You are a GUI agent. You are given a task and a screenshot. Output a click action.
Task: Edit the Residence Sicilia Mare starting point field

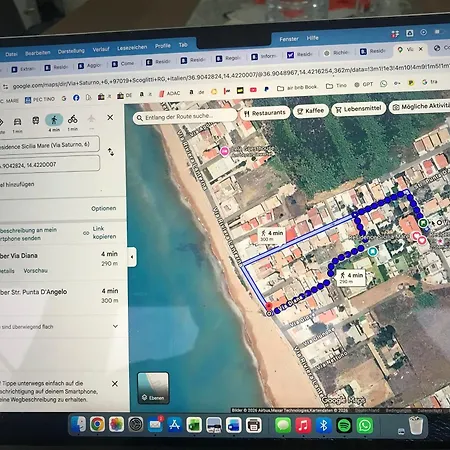48,145
